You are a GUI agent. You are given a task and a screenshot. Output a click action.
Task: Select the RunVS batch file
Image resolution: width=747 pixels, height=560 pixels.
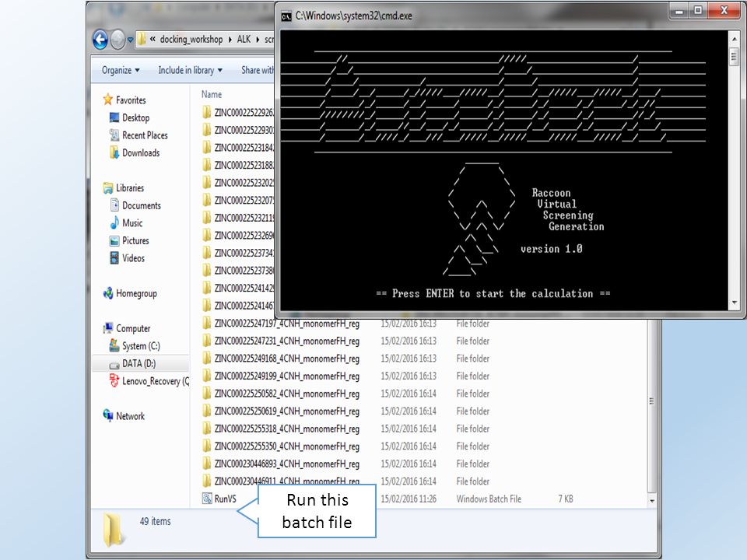click(x=226, y=499)
